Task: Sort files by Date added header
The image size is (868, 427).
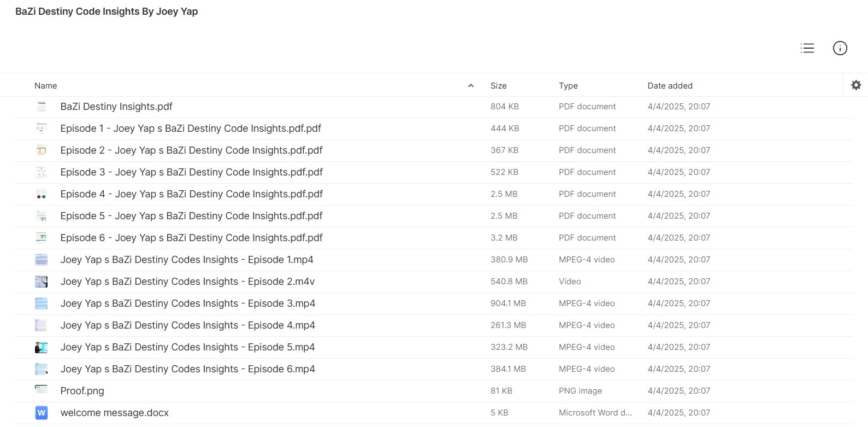Action: pyautogui.click(x=670, y=86)
